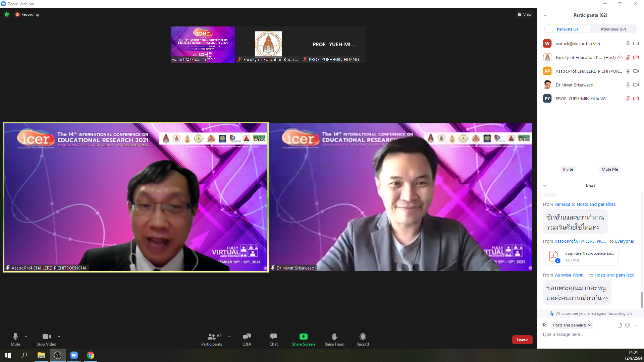Open the Chat toolbar icon
644x362 pixels.
(273, 337)
